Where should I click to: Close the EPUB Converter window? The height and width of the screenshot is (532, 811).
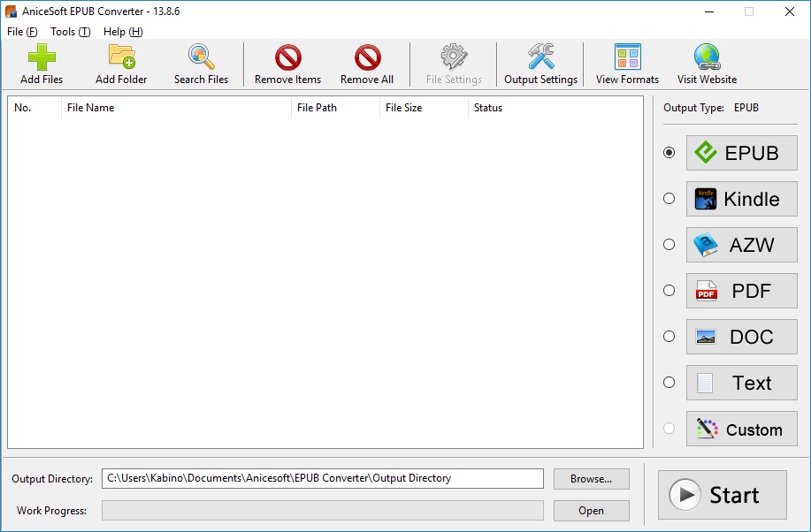pyautogui.click(x=789, y=11)
